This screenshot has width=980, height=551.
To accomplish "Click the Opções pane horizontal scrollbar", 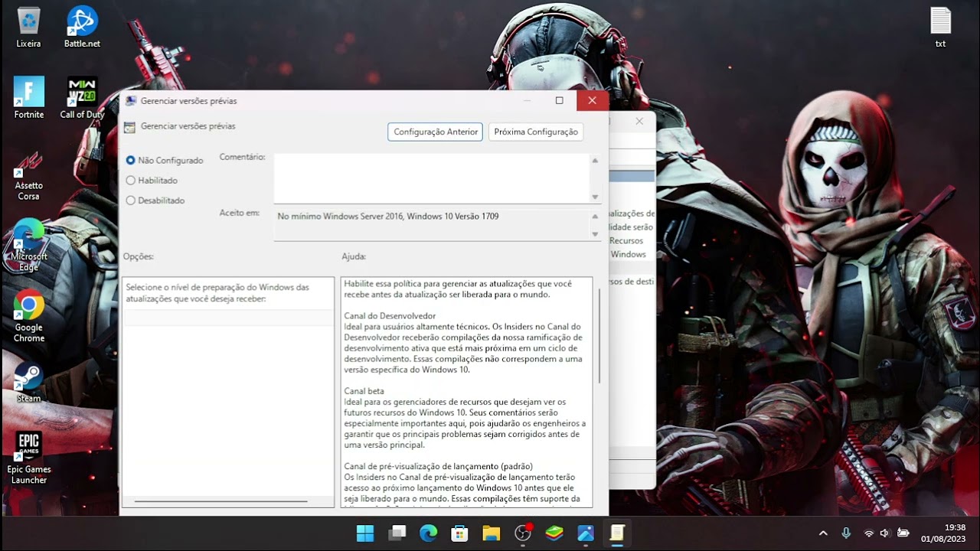I will click(220, 502).
